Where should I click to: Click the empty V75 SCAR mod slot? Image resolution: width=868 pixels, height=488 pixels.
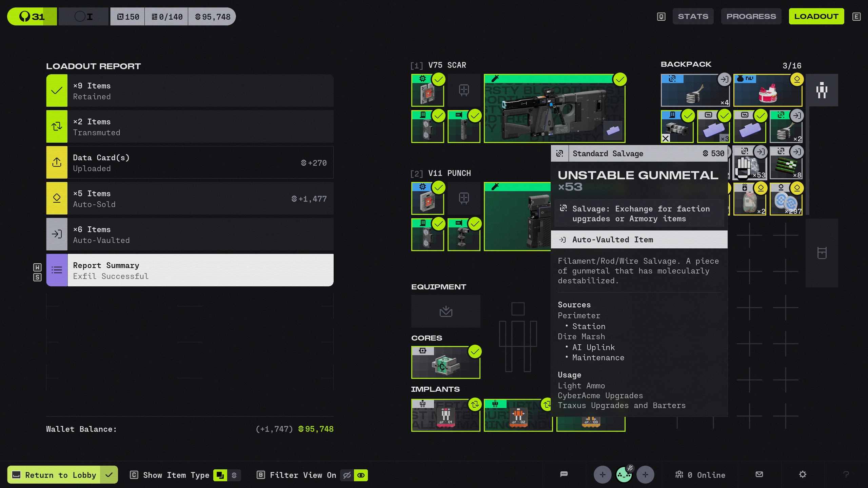tap(464, 90)
